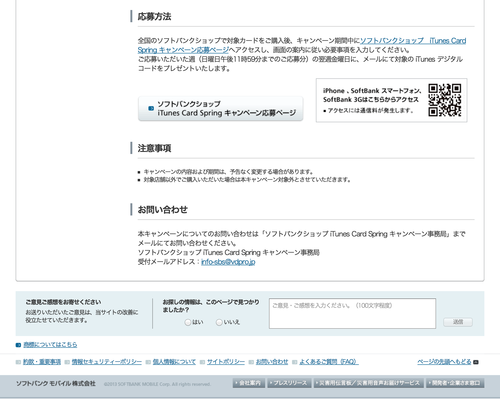Click the プレスリリース footer button

[x=289, y=383]
